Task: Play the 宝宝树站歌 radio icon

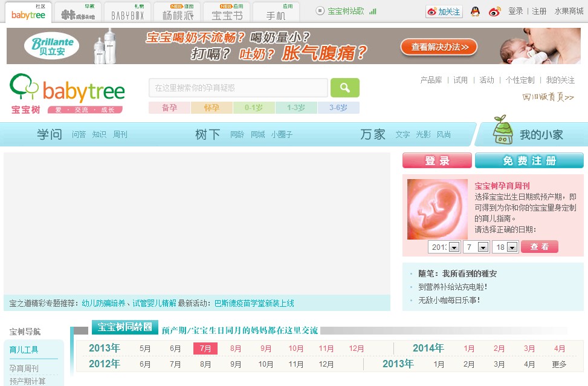Action: click(x=320, y=11)
